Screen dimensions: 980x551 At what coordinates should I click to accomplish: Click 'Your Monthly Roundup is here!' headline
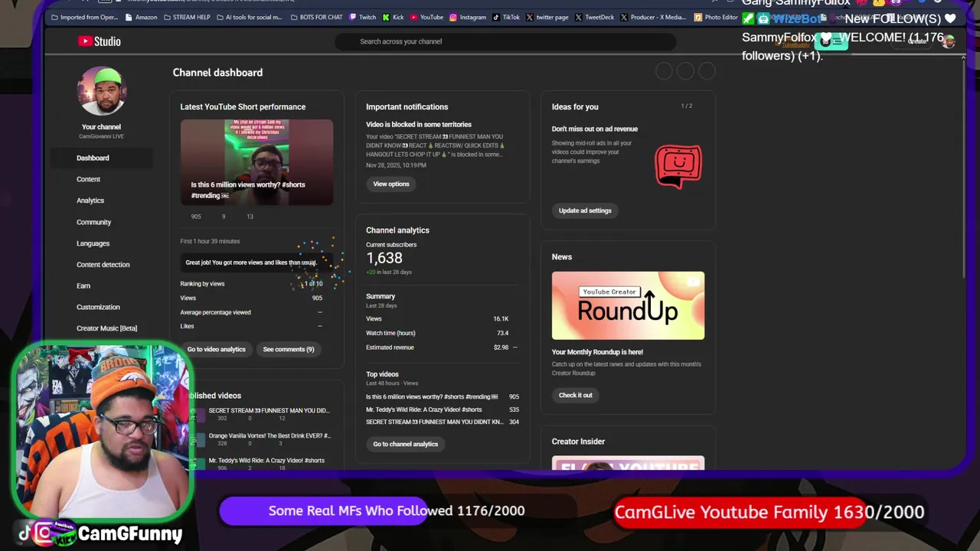tap(597, 352)
